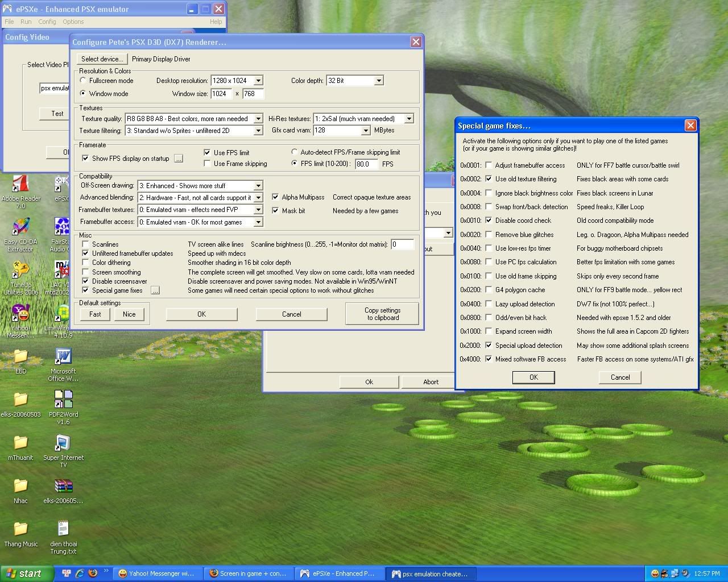728x582 pixels.
Task: Open Run menu in ePSXe
Action: (x=26, y=22)
